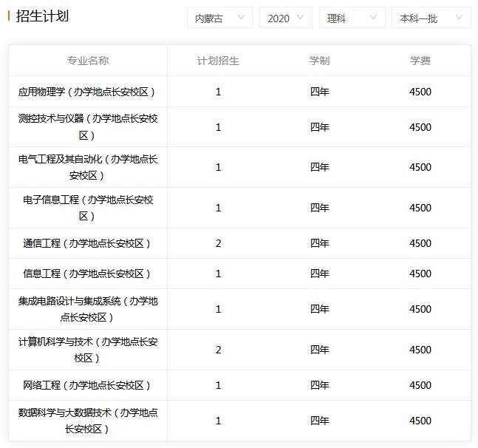Open the 2020 year dropdown

pyautogui.click(x=286, y=18)
